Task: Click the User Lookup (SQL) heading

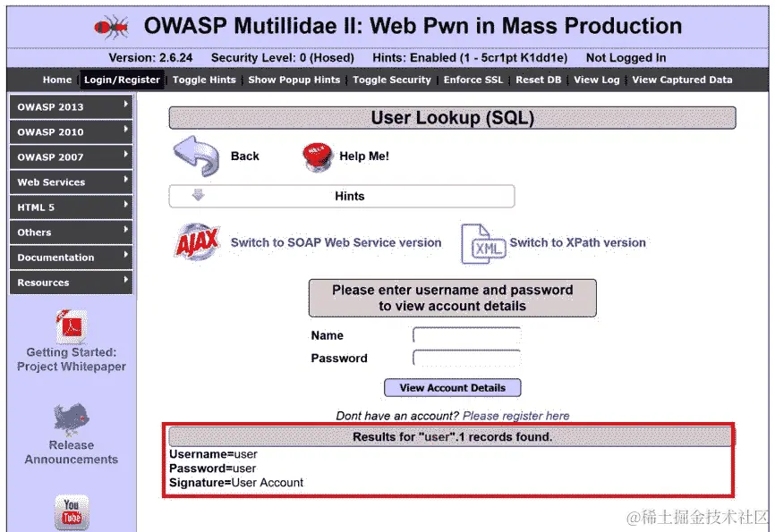Action: point(452,118)
